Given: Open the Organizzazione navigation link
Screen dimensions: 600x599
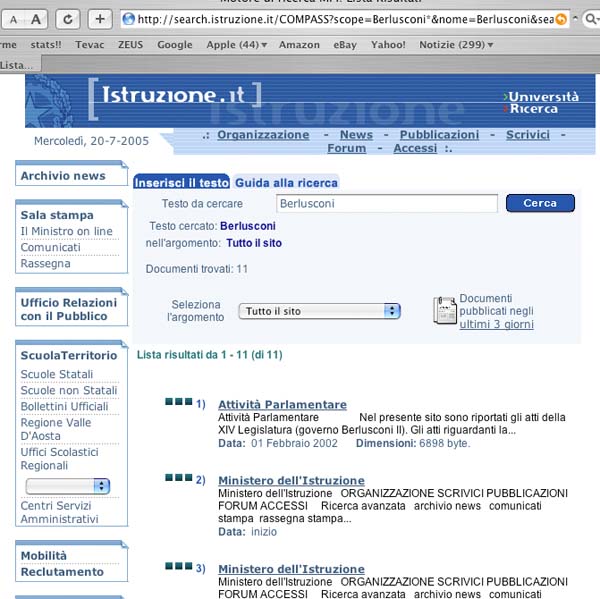Looking at the screenshot, I should [x=263, y=135].
